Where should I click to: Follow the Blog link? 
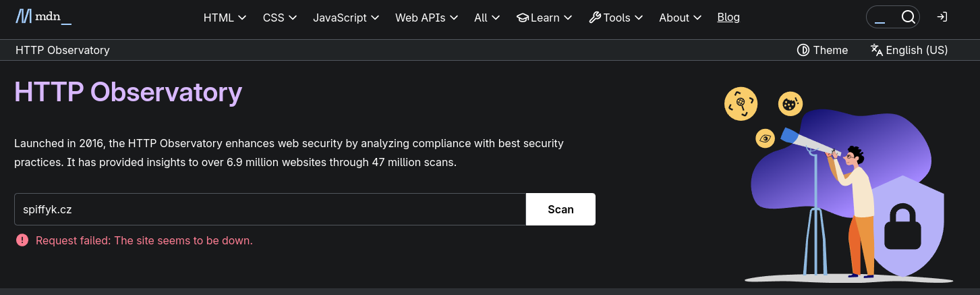(x=728, y=18)
